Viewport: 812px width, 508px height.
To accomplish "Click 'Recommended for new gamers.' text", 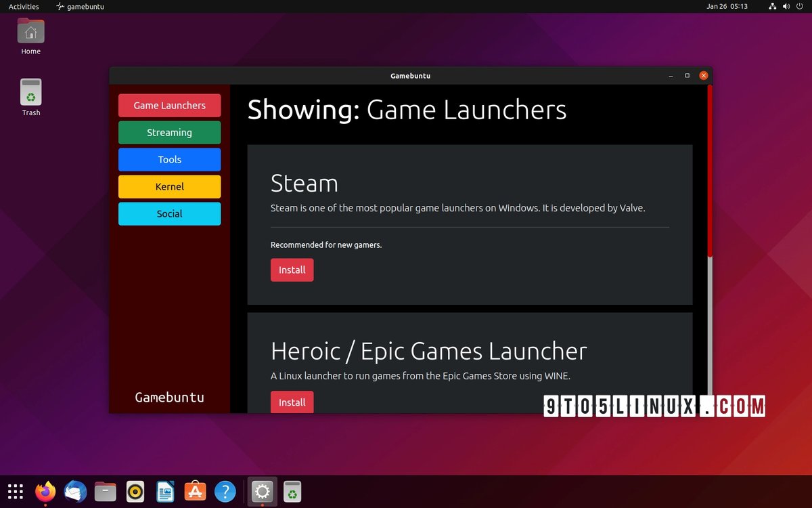I will click(326, 245).
